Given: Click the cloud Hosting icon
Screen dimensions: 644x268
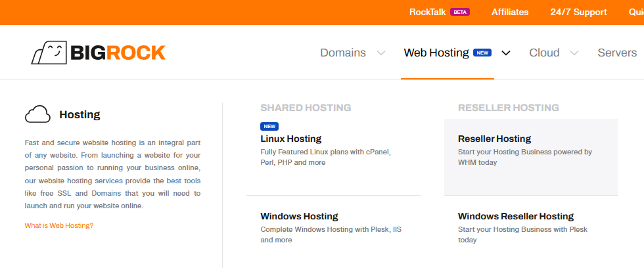Looking at the screenshot, I should pos(38,114).
